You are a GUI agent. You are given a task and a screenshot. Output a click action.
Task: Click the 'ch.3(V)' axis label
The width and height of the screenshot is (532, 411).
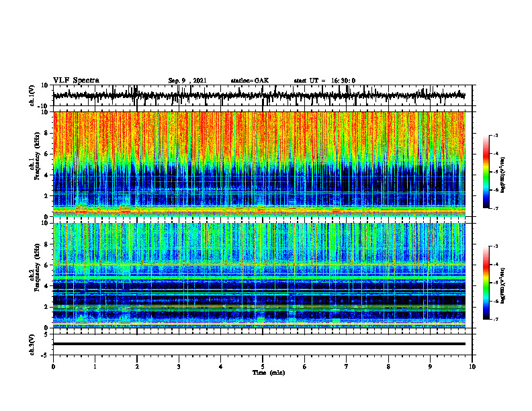click(x=32, y=345)
